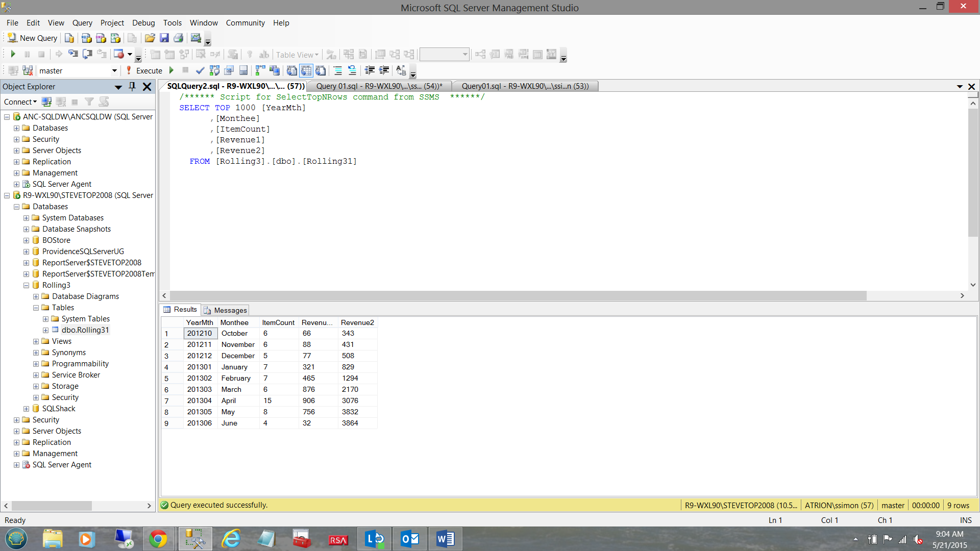
Task: Click the Results to Grid icon
Action: pos(306,71)
